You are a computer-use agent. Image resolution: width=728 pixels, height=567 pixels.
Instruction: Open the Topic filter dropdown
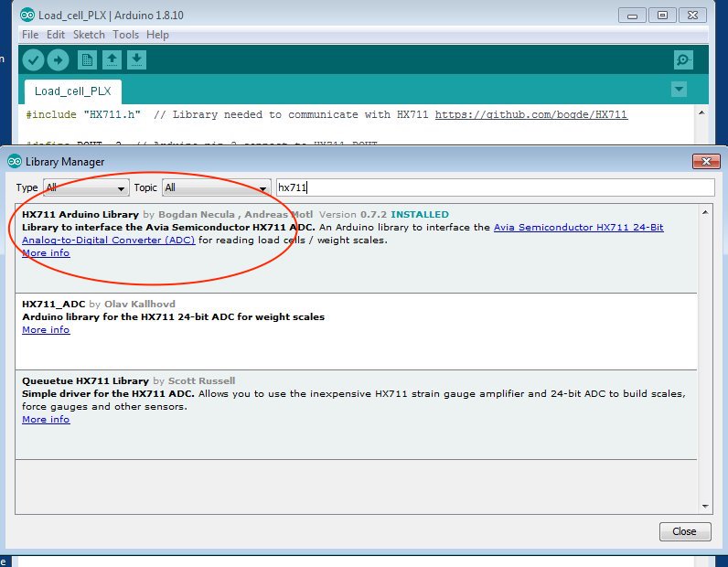(x=217, y=187)
